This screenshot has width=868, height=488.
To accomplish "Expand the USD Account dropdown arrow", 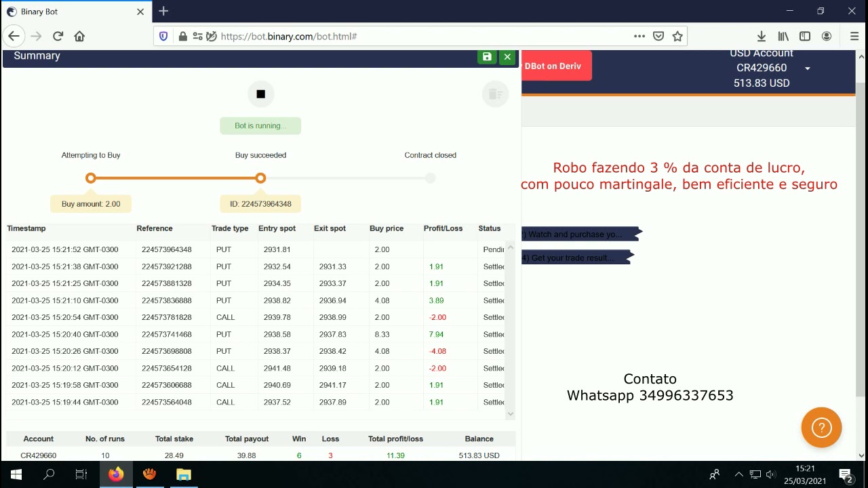I will pyautogui.click(x=807, y=68).
